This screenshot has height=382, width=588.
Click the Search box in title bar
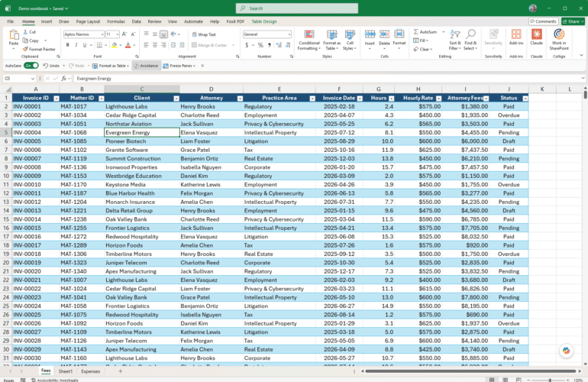coord(297,8)
